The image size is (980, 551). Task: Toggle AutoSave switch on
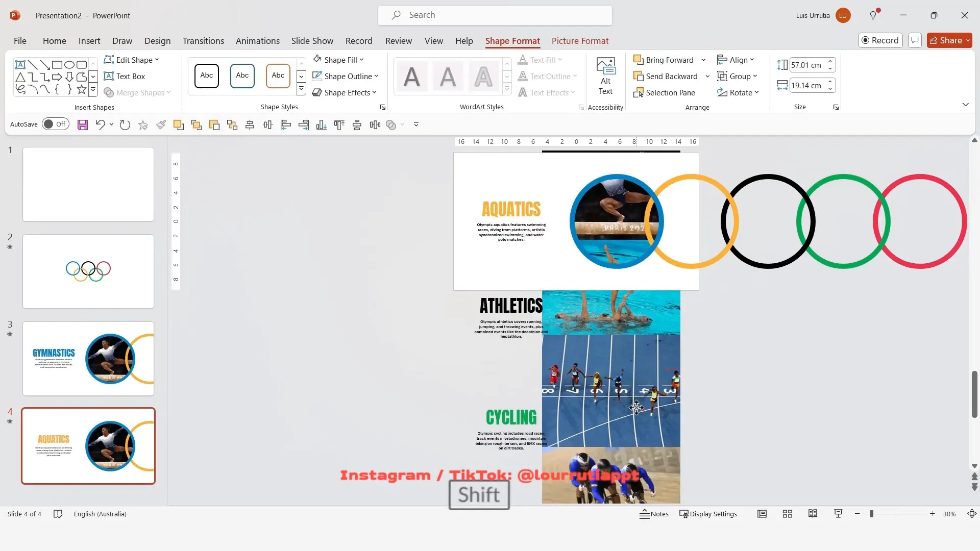56,124
